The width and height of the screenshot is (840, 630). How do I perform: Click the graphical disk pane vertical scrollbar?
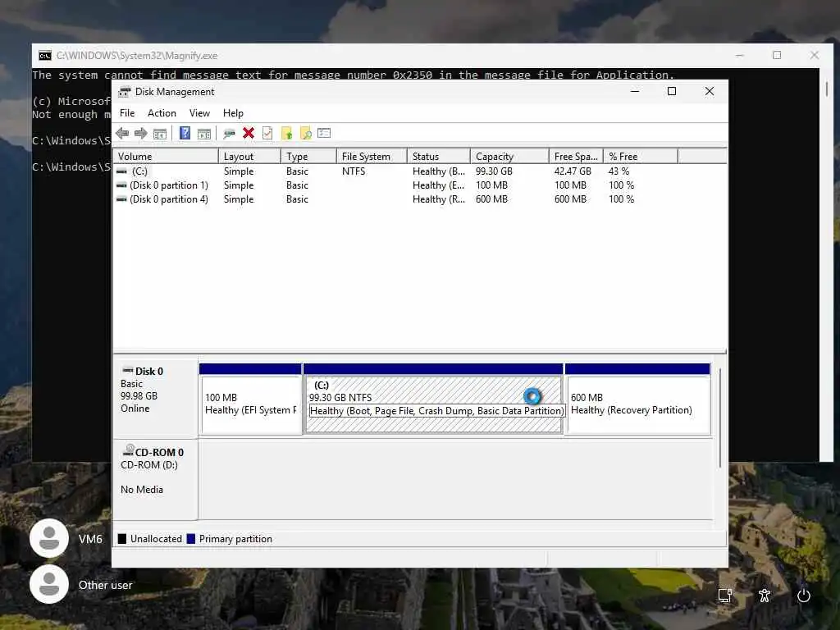click(720, 418)
